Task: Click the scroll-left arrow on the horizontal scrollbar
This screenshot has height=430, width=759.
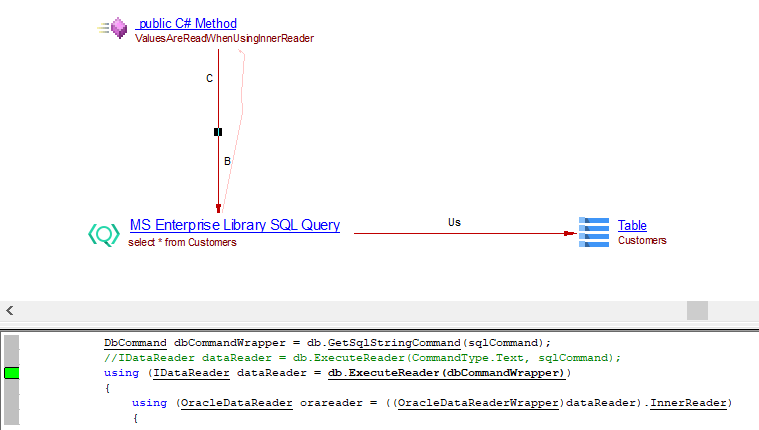Action: click(9, 310)
